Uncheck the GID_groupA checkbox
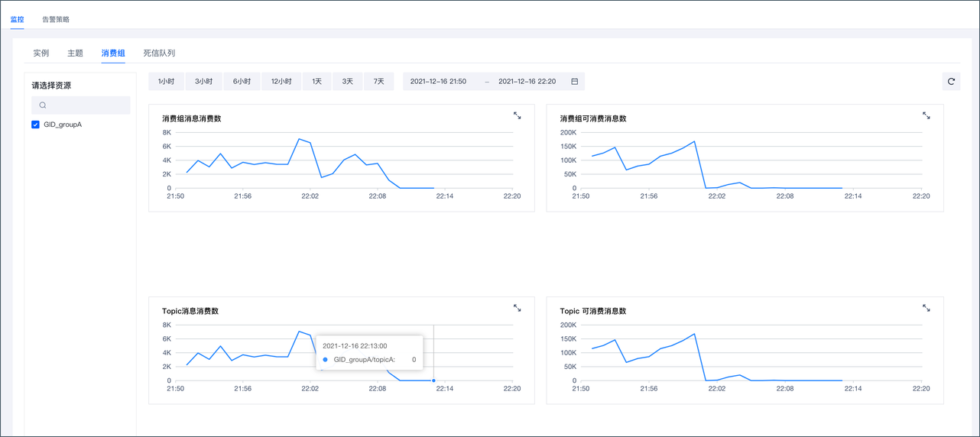980x437 pixels. click(35, 125)
